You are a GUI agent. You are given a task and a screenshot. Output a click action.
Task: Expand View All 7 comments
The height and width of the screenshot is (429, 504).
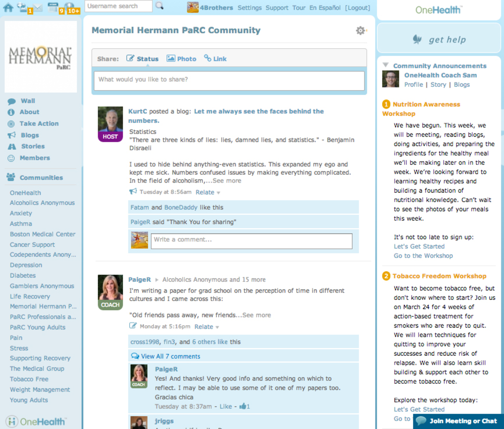(170, 356)
